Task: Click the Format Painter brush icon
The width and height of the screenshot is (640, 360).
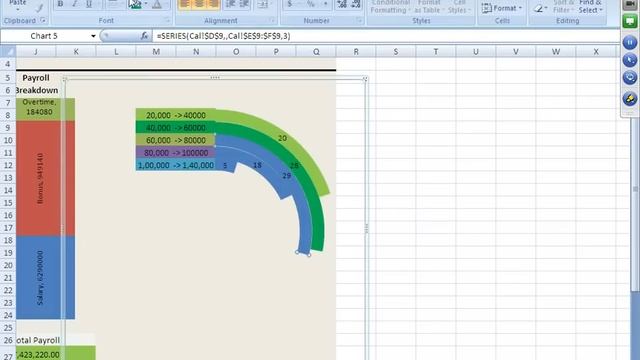Action: point(39,7)
